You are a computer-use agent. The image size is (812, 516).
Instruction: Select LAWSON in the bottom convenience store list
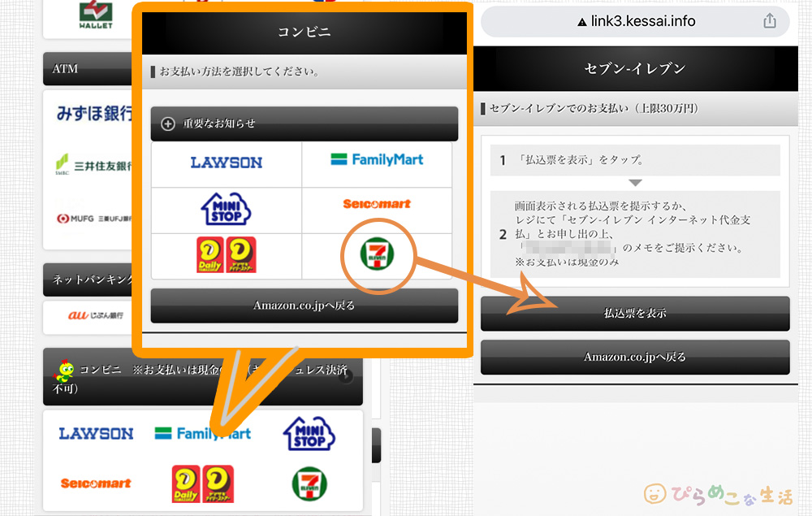96,434
